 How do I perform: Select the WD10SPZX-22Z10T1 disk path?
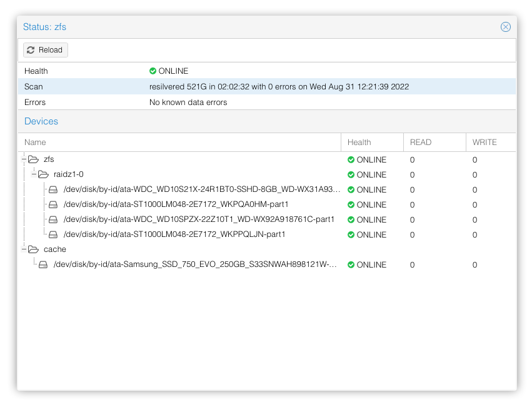[199, 219]
